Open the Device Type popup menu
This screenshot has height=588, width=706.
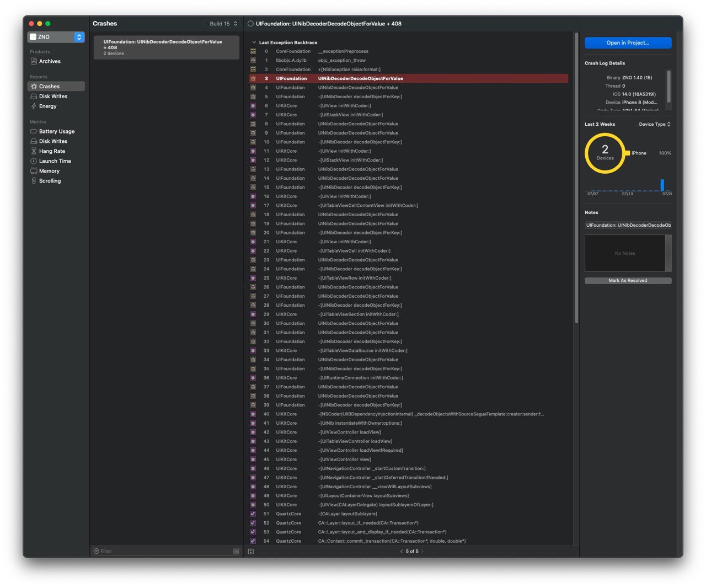[655, 125]
